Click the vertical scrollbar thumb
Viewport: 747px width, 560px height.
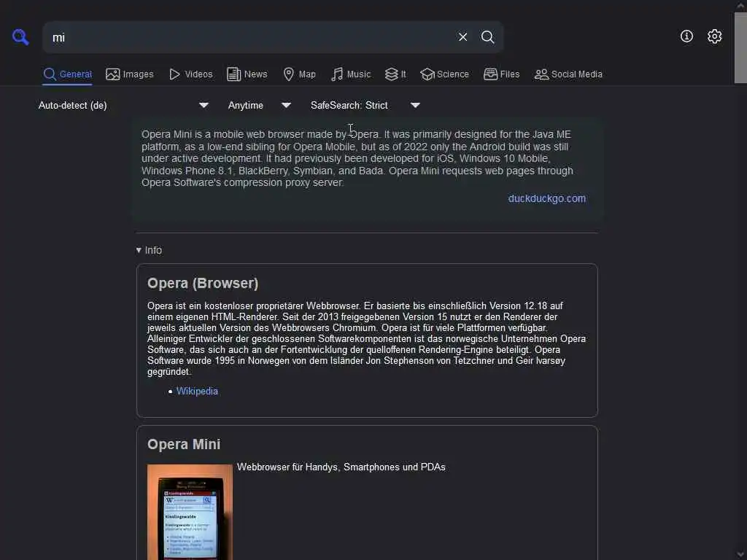[x=740, y=47]
